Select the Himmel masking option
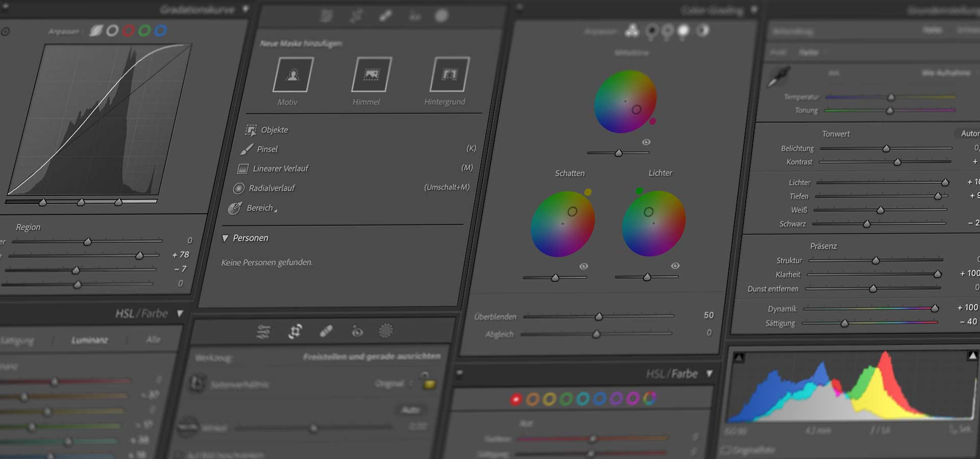 point(372,73)
